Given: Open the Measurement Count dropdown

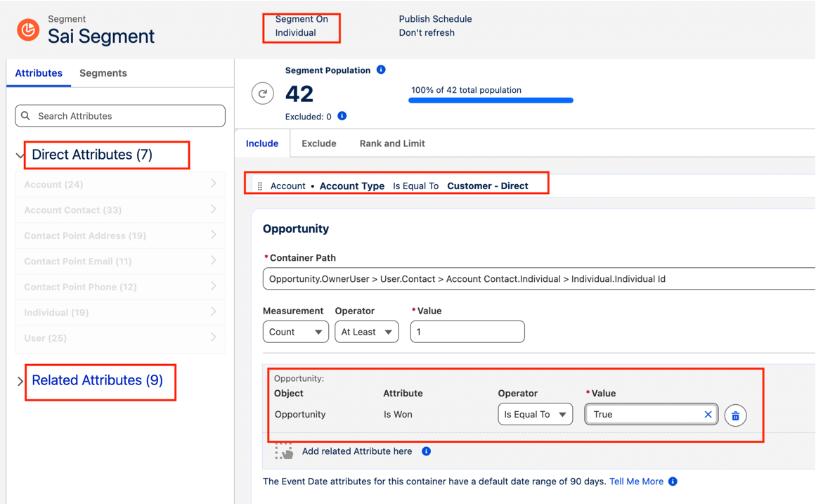Looking at the screenshot, I should (x=296, y=332).
